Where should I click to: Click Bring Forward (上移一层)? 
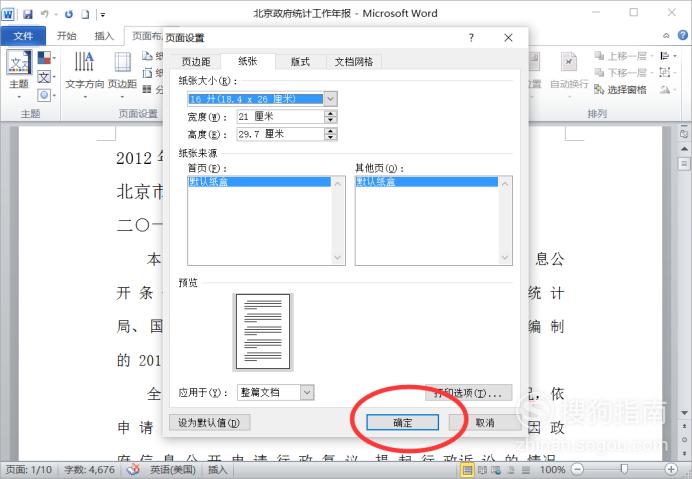tap(623, 56)
